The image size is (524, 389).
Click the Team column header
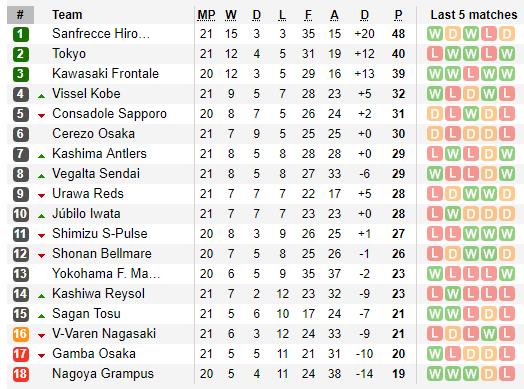67,15
